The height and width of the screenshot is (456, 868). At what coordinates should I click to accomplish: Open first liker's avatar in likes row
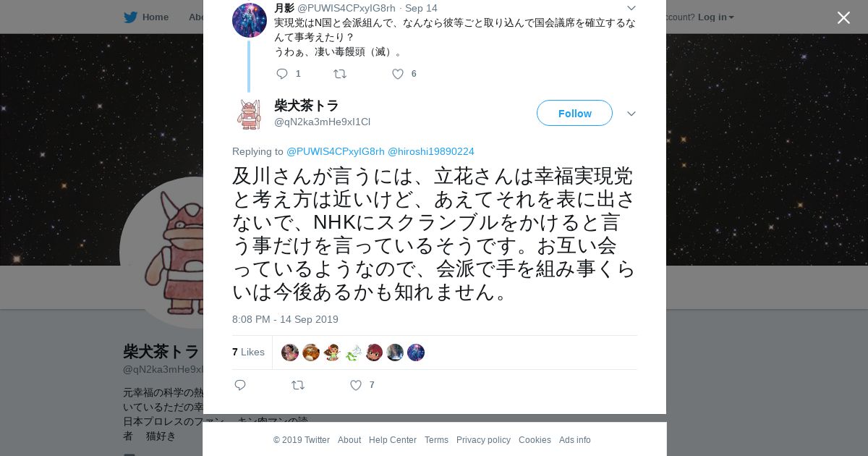click(x=290, y=352)
